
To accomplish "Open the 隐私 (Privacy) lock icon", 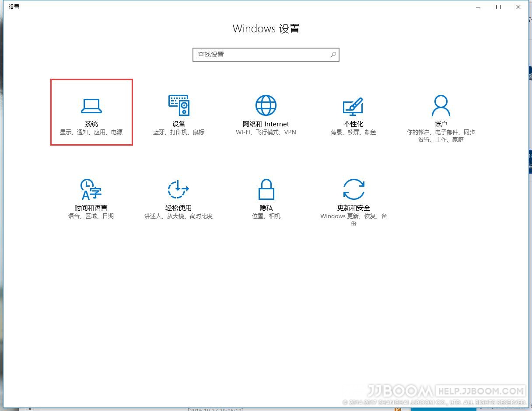I will coord(266,189).
